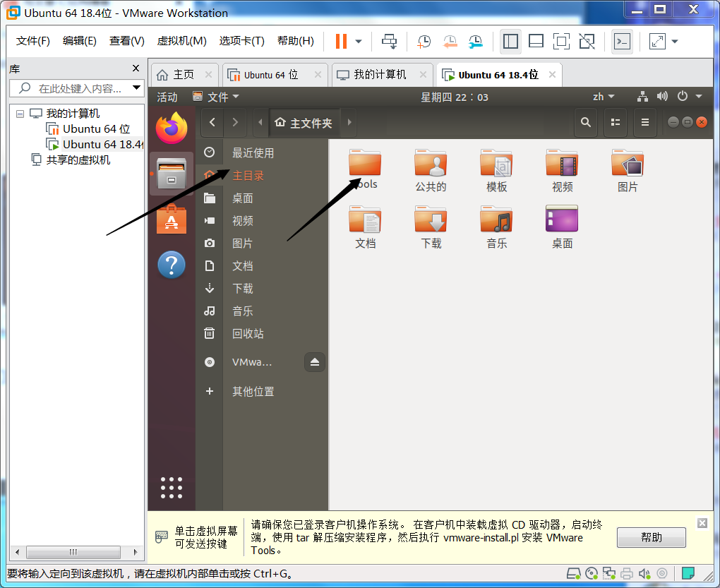720x588 pixels.
Task: Open the 虚拟机(M) menu
Action: click(x=182, y=41)
